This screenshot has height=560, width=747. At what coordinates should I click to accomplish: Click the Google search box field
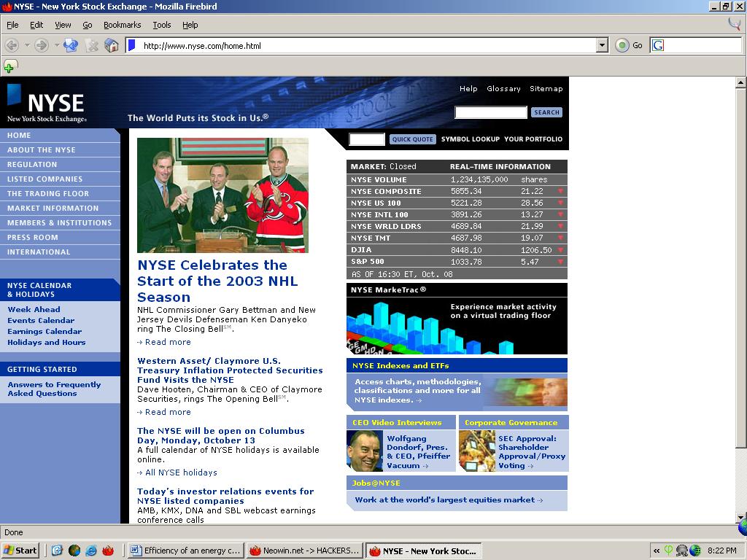(703, 46)
